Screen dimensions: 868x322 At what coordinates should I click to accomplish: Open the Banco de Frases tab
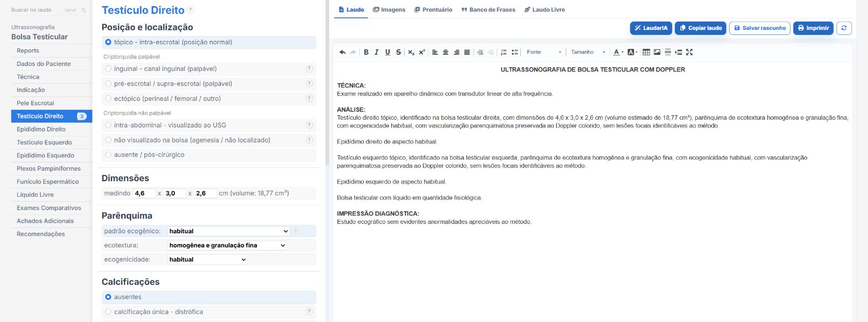[488, 9]
